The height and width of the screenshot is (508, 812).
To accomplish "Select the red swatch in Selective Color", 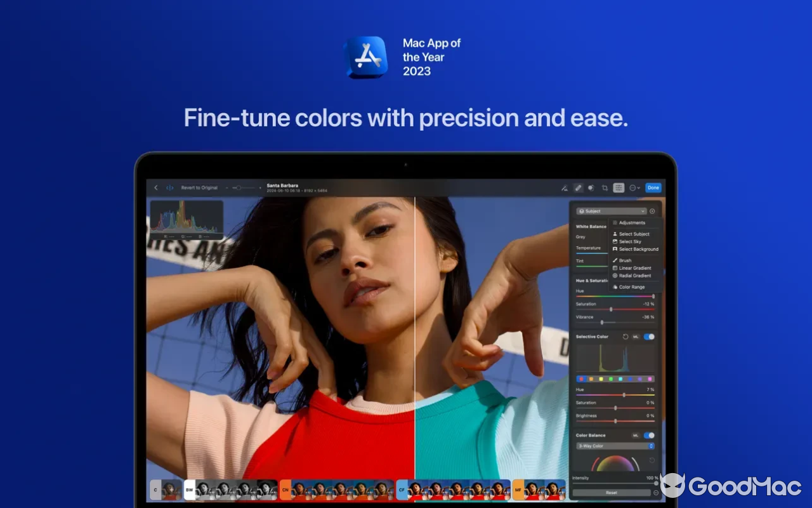I will tap(581, 379).
